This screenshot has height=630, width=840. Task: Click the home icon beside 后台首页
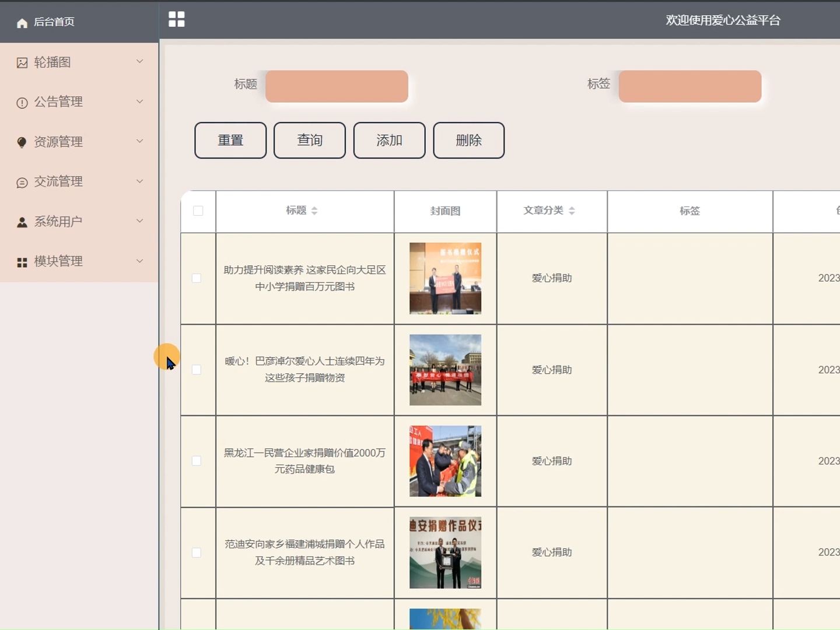22,23
